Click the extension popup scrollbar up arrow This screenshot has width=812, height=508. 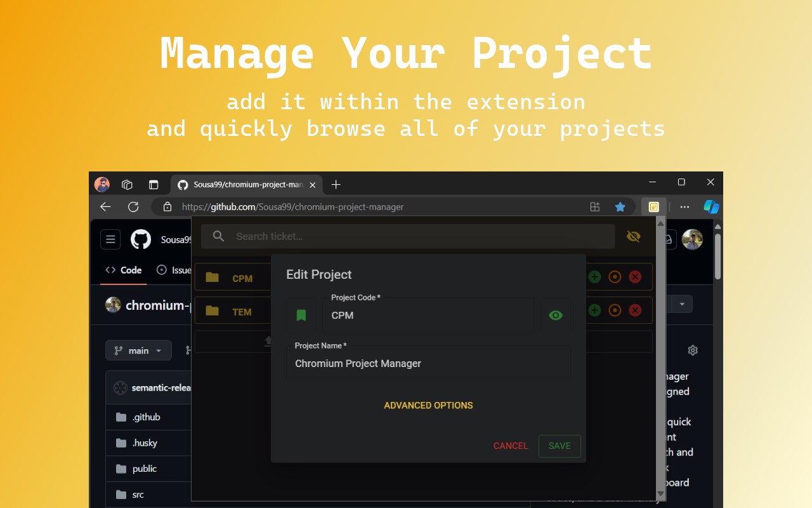point(660,223)
